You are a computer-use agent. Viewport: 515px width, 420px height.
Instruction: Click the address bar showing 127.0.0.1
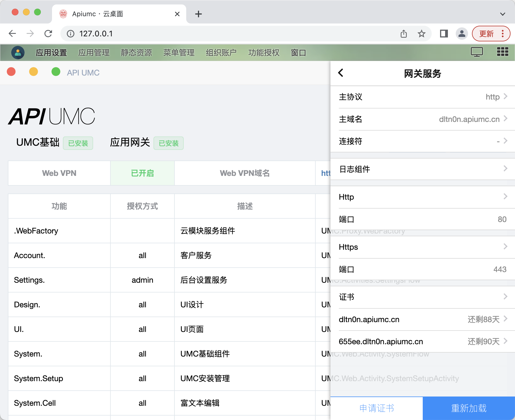[224, 34]
